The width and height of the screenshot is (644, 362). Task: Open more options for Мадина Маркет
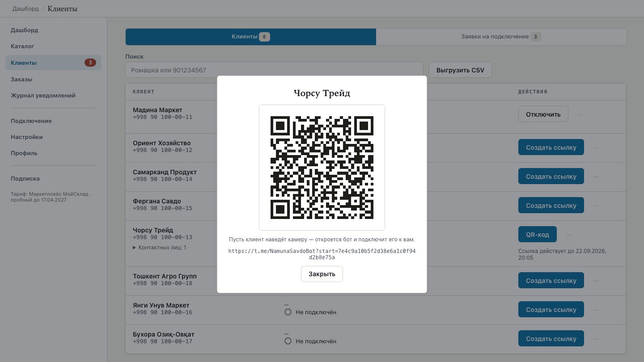(580, 114)
